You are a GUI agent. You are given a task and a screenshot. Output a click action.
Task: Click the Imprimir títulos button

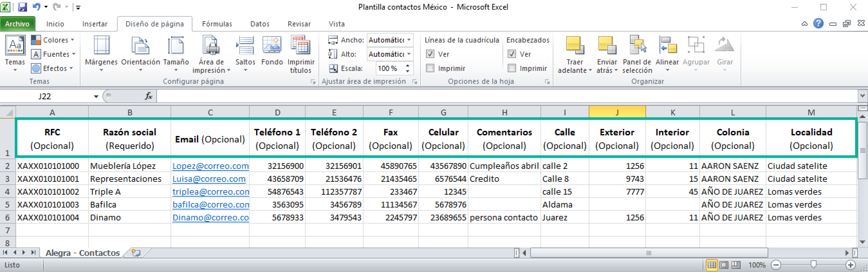point(301,54)
